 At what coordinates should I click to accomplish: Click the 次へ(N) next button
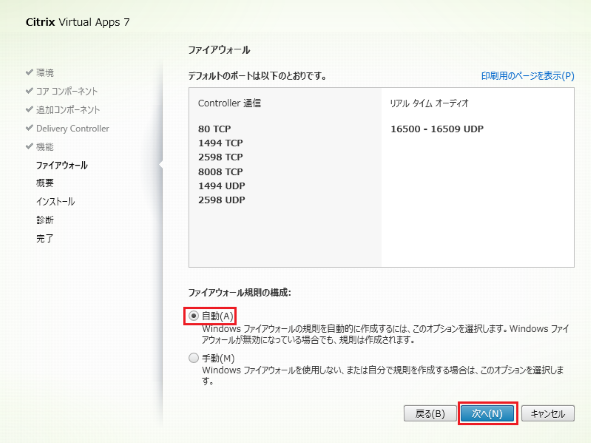(x=487, y=414)
